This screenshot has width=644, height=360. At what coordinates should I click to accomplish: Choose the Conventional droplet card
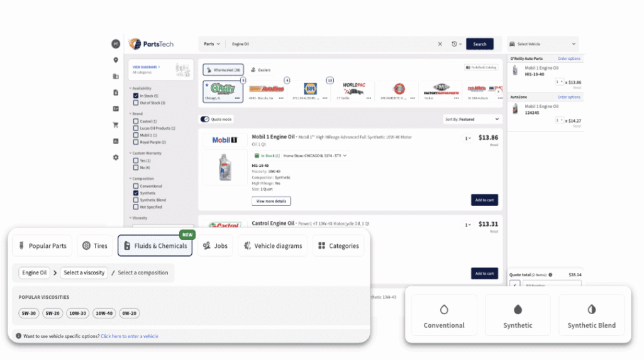[444, 315]
